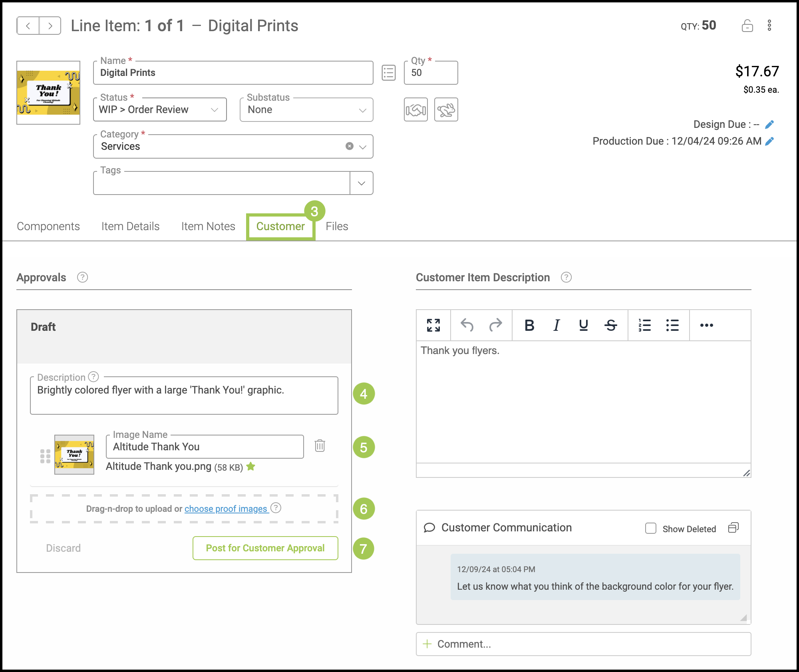This screenshot has height=672, width=799.
Task: Open the Status dropdown
Action: click(x=160, y=109)
